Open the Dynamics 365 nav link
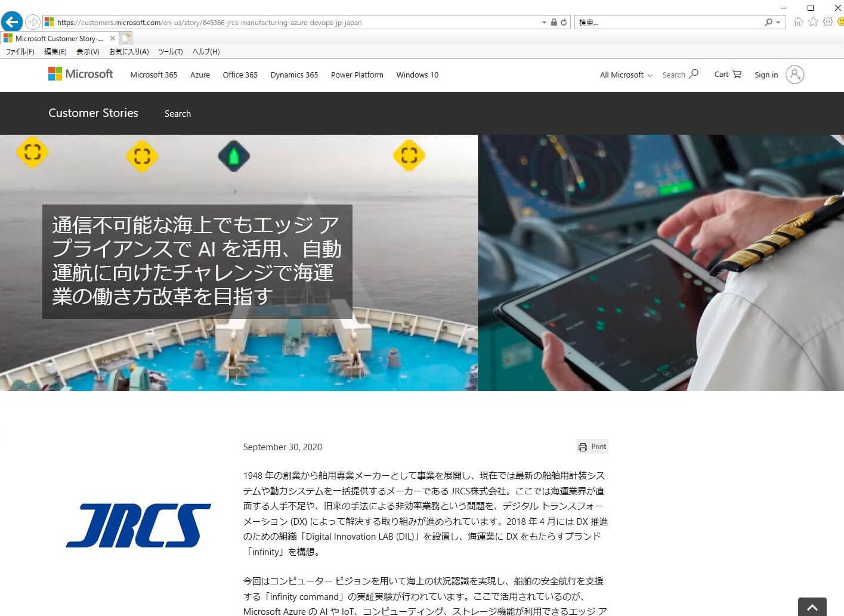 pyautogui.click(x=294, y=75)
